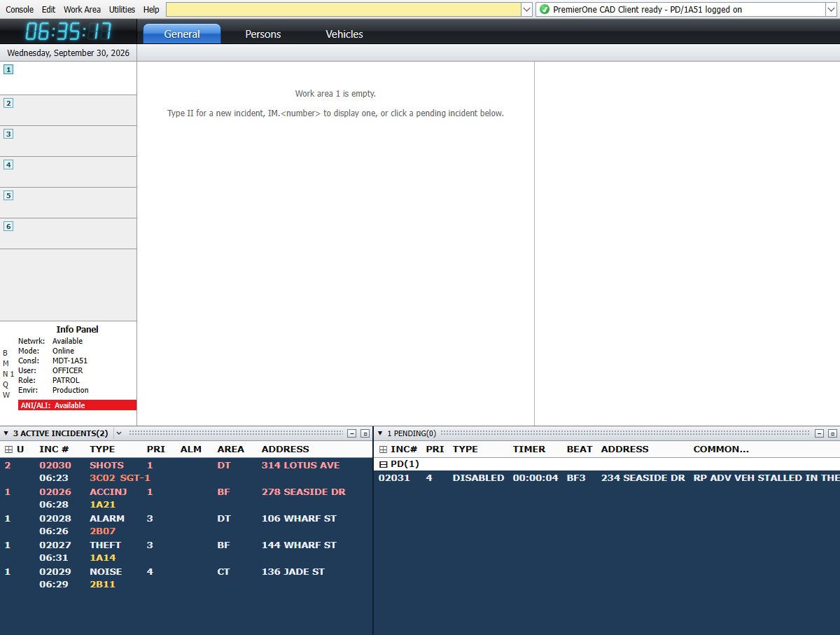Click unit 2B11 under NOISE
The height and width of the screenshot is (635, 840).
click(103, 584)
